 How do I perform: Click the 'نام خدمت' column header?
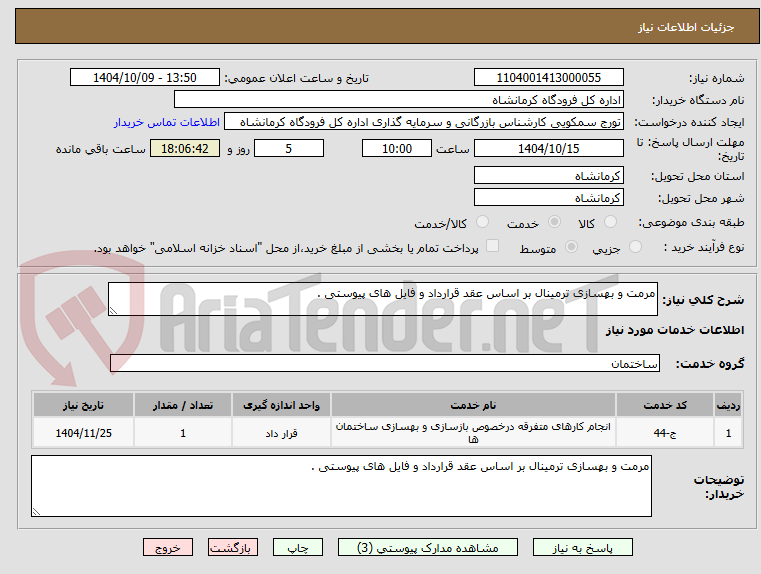473,405
